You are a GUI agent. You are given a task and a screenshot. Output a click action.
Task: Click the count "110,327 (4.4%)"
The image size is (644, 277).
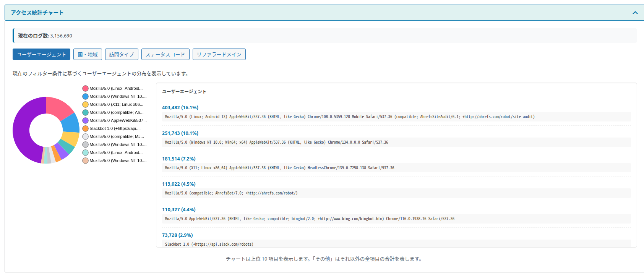coord(179,210)
